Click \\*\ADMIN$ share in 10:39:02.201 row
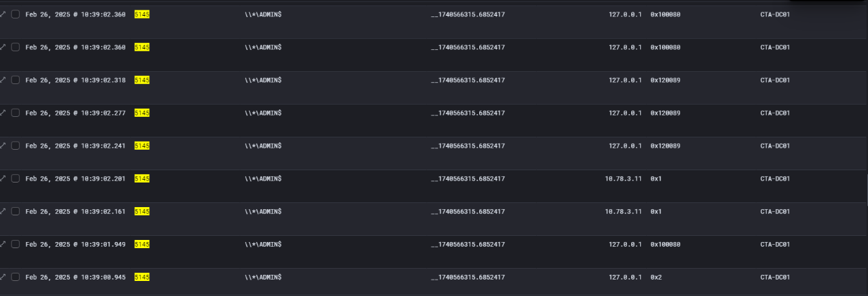This screenshot has height=296, width=868. 263,178
